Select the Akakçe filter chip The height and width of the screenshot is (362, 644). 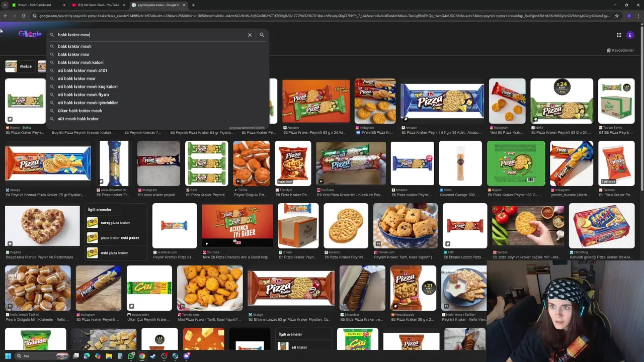tap(19, 66)
